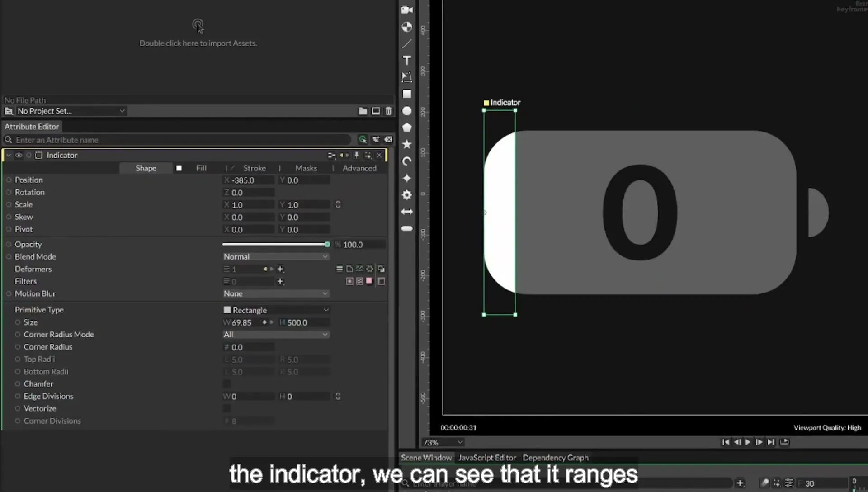Open the JavaScript Editor tab
868x492 pixels.
pos(487,458)
